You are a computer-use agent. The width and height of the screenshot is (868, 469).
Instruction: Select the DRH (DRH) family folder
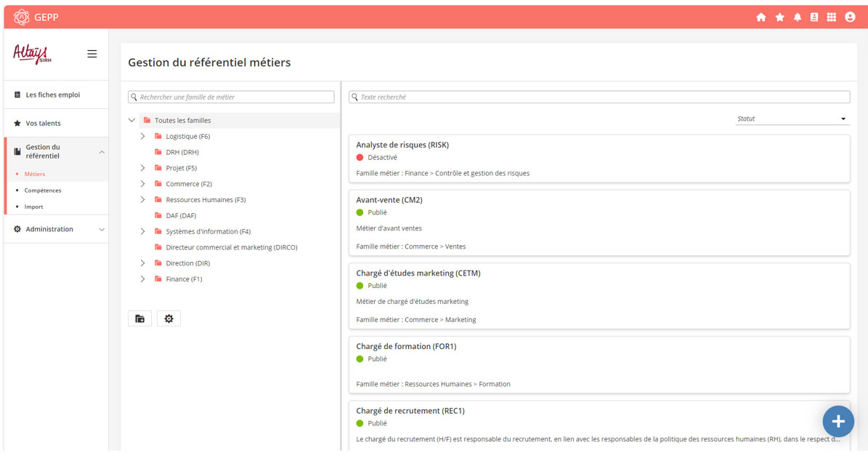182,153
